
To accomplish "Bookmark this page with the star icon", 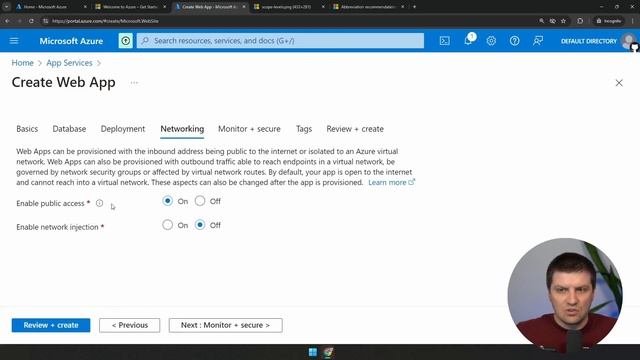I will (x=563, y=21).
